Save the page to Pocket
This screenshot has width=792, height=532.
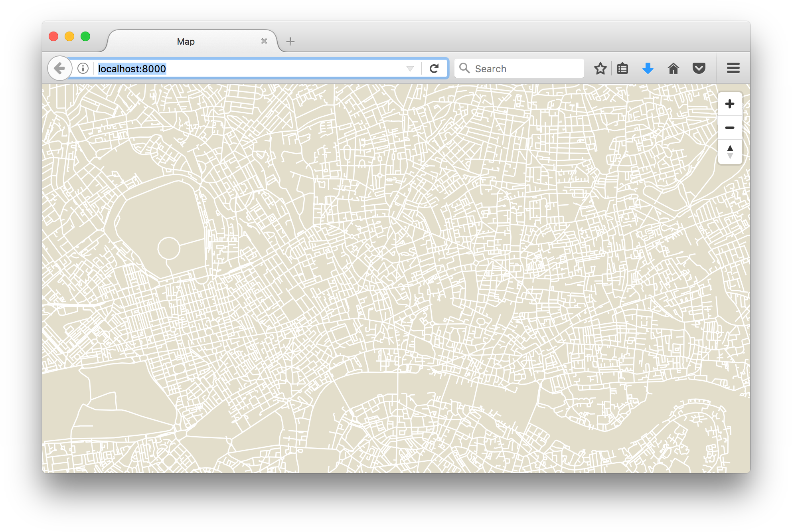pos(699,69)
